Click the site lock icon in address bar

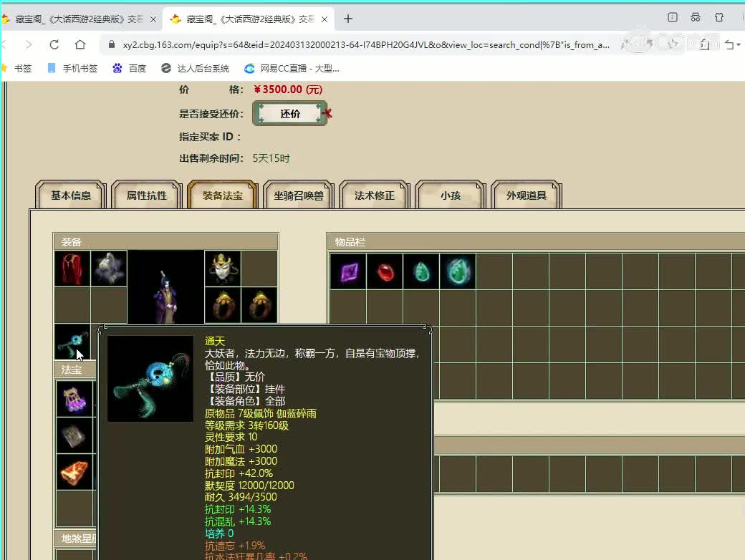pyautogui.click(x=112, y=44)
